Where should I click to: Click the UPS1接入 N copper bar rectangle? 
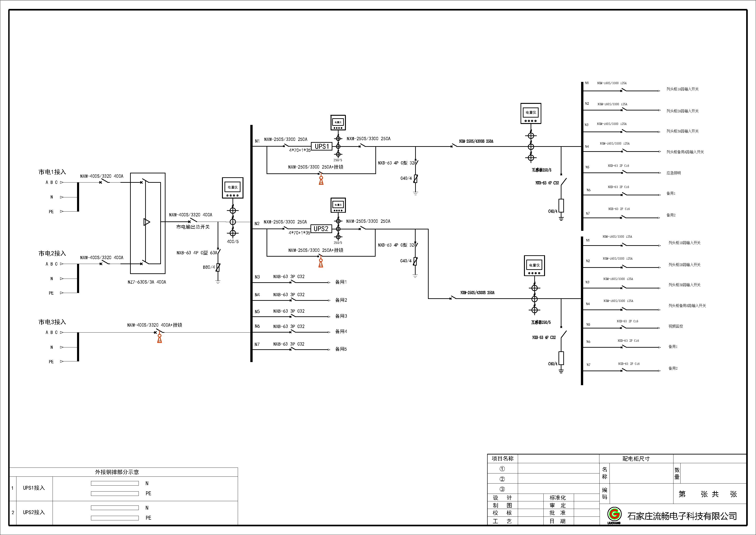tap(115, 483)
